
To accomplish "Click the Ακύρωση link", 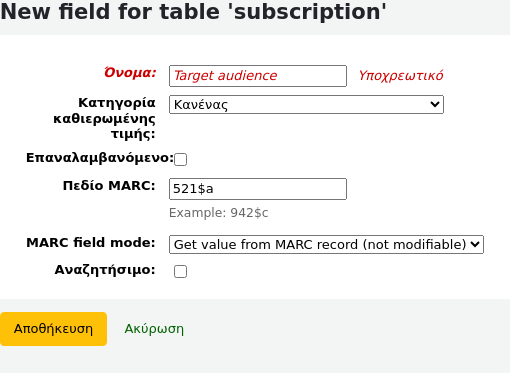I will [x=154, y=329].
